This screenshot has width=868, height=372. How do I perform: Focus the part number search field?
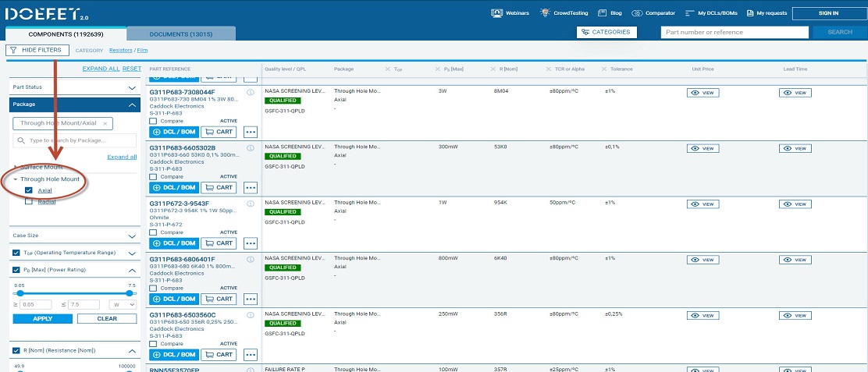(x=735, y=32)
